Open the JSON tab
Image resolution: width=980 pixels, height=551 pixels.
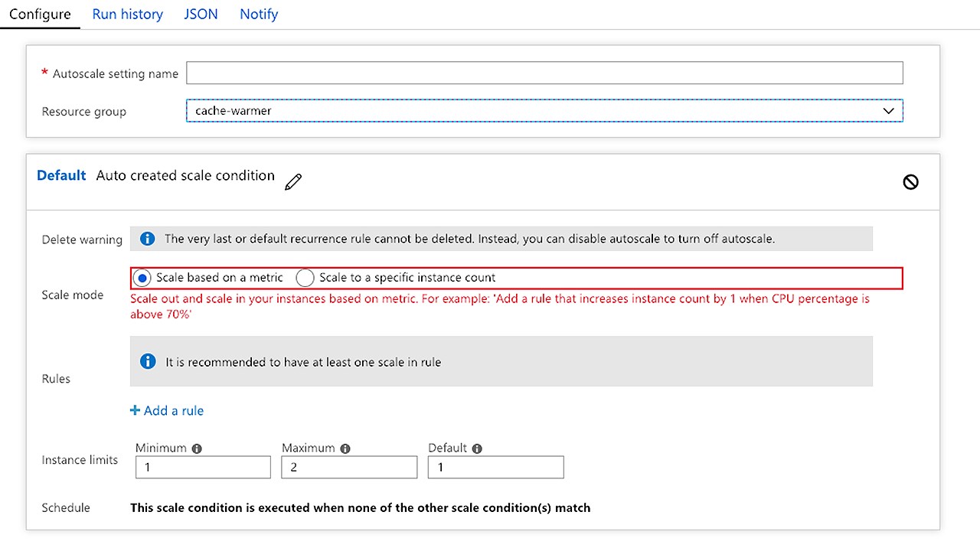[201, 14]
